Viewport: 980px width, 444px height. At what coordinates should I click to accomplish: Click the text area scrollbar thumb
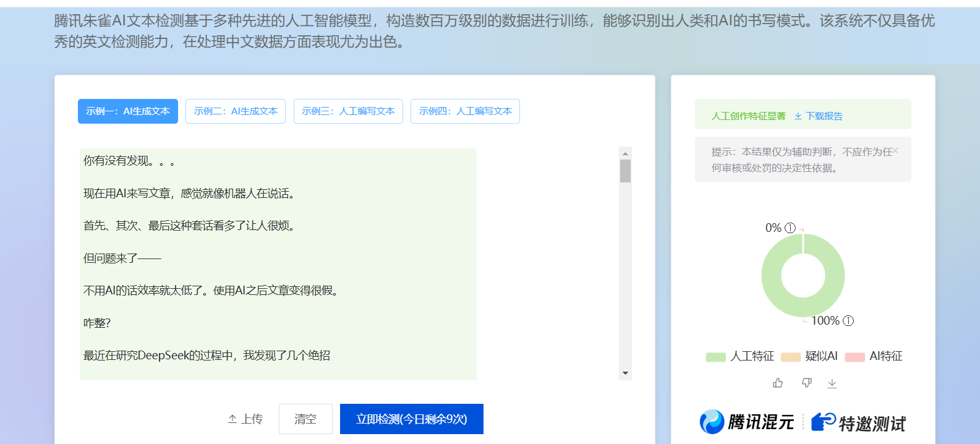click(625, 171)
